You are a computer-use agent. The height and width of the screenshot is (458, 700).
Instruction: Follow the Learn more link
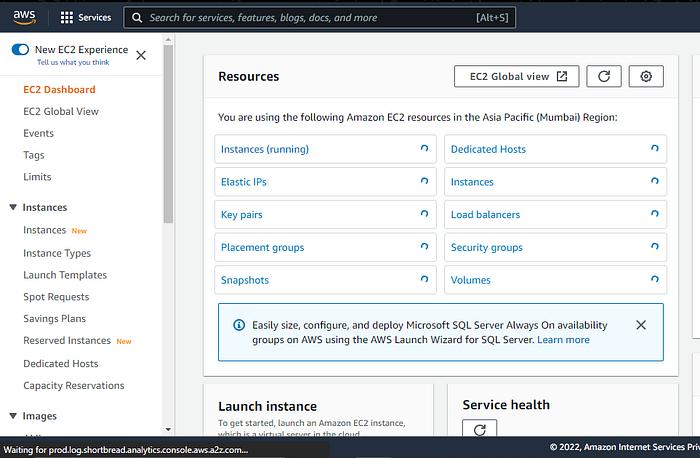[x=563, y=340]
